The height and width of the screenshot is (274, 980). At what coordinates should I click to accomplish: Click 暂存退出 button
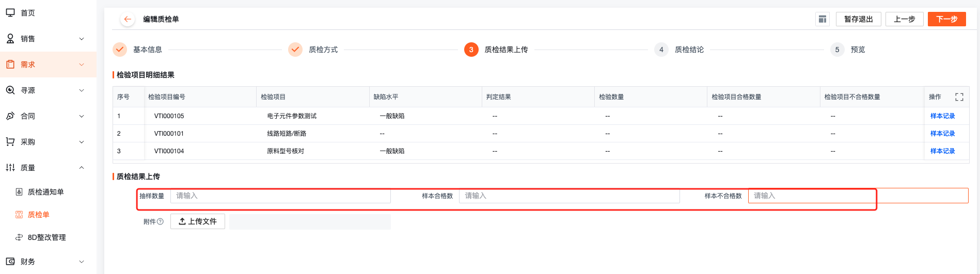[x=859, y=19]
